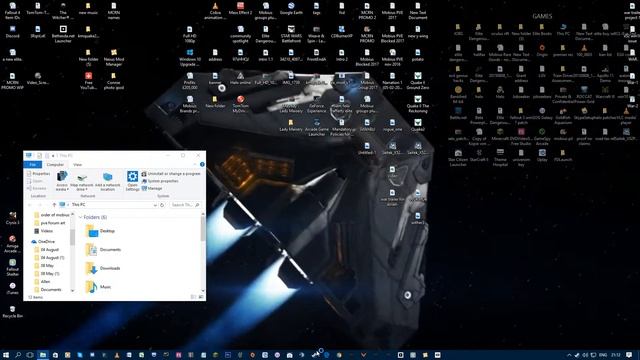The width and height of the screenshot is (640, 360).
Task: Click Uninstall or change a program
Action: (171, 174)
